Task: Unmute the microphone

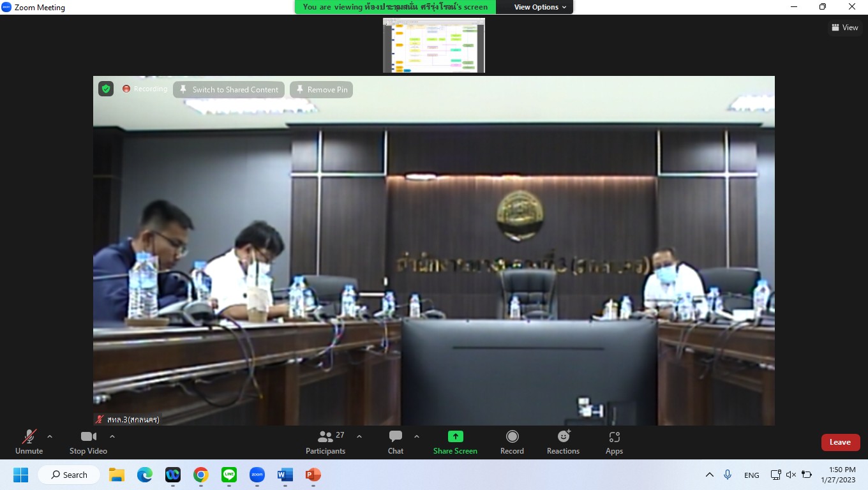Action: (x=29, y=442)
